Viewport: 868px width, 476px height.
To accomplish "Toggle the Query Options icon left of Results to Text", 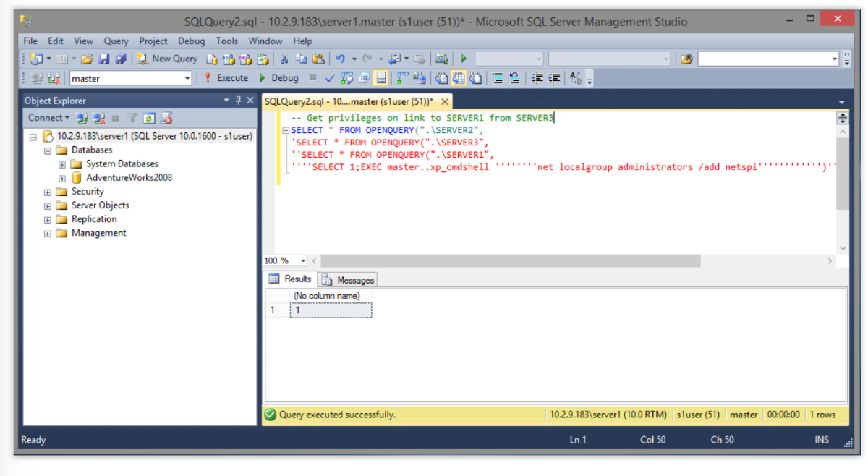I will pos(364,77).
